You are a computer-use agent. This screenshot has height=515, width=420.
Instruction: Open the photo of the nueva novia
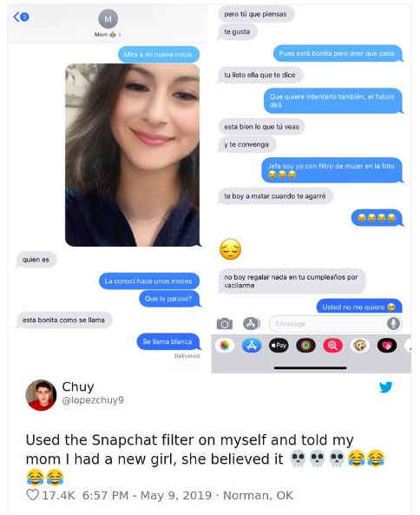[132, 155]
